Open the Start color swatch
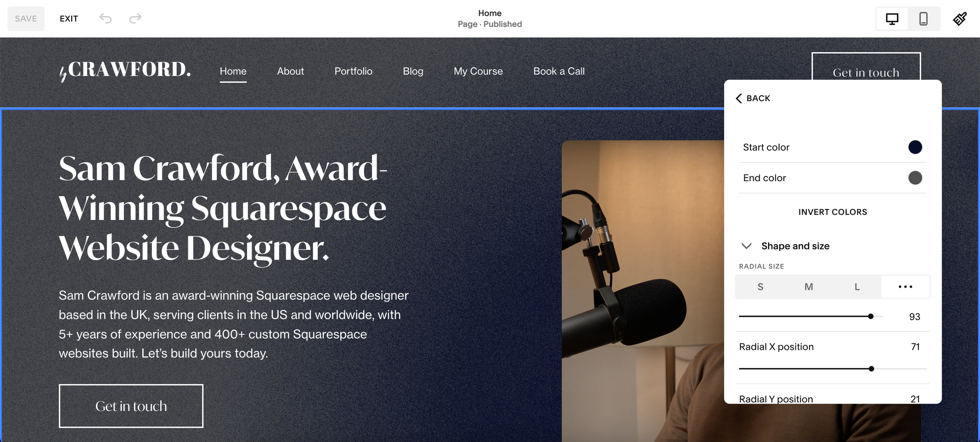Image resolution: width=980 pixels, height=442 pixels. click(915, 147)
